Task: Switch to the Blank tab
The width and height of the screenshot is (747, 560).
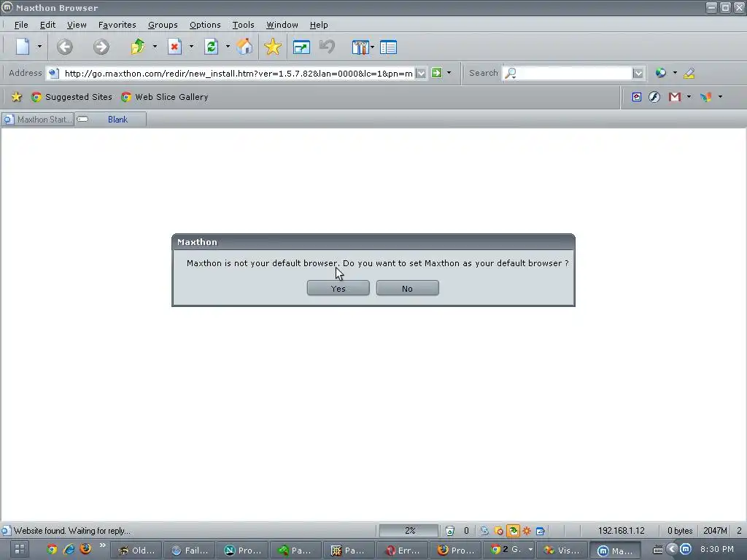Action: pos(111,120)
